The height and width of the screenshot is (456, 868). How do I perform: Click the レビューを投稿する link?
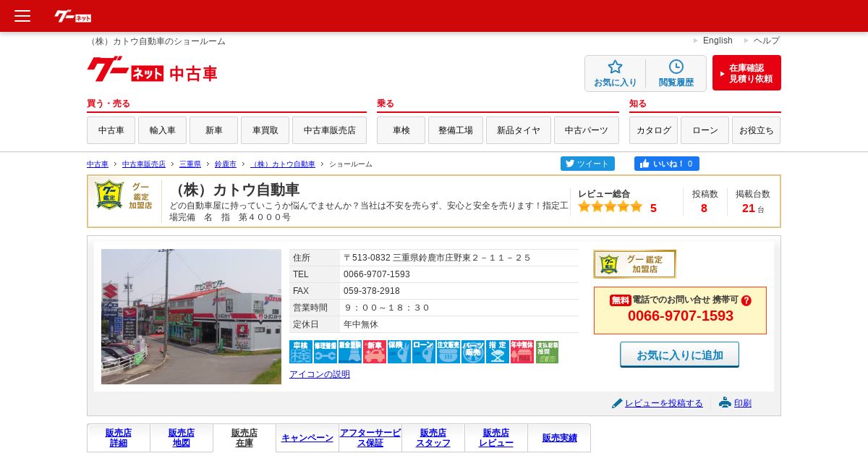tap(664, 403)
